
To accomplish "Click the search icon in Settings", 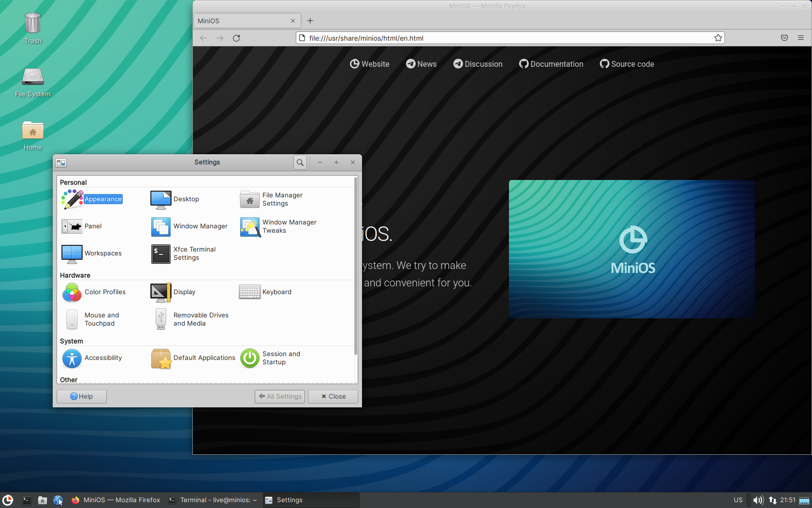I will (300, 163).
